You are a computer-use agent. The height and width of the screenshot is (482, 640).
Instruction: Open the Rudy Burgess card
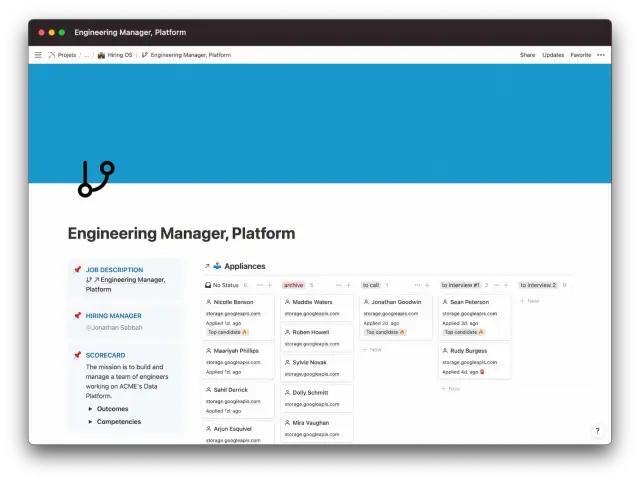474,362
